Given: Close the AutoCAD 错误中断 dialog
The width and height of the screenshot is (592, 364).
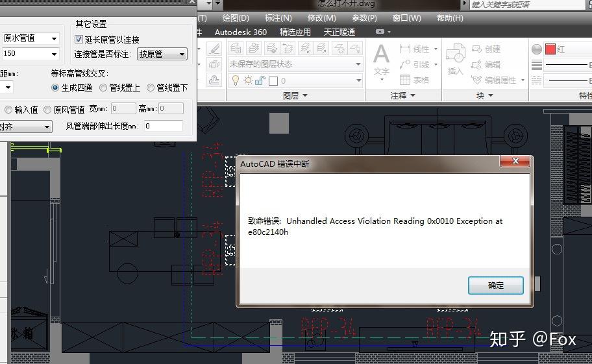Looking at the screenshot, I should click(515, 161).
